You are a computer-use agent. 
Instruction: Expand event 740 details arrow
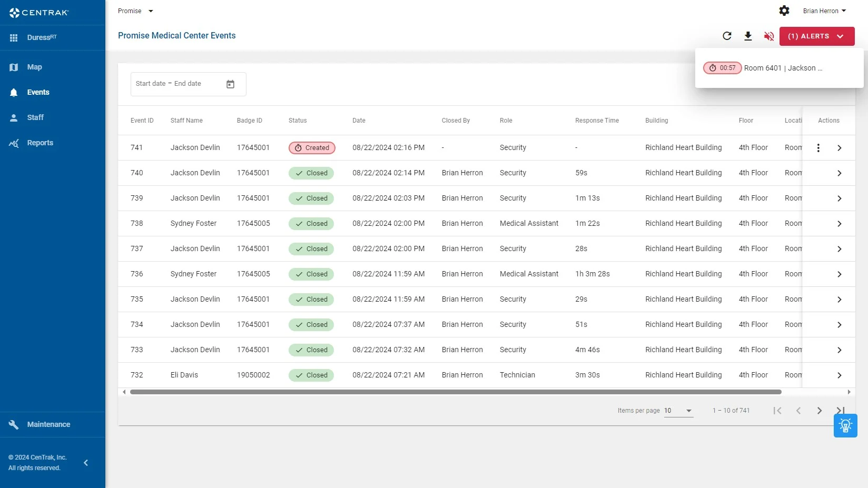tap(840, 173)
